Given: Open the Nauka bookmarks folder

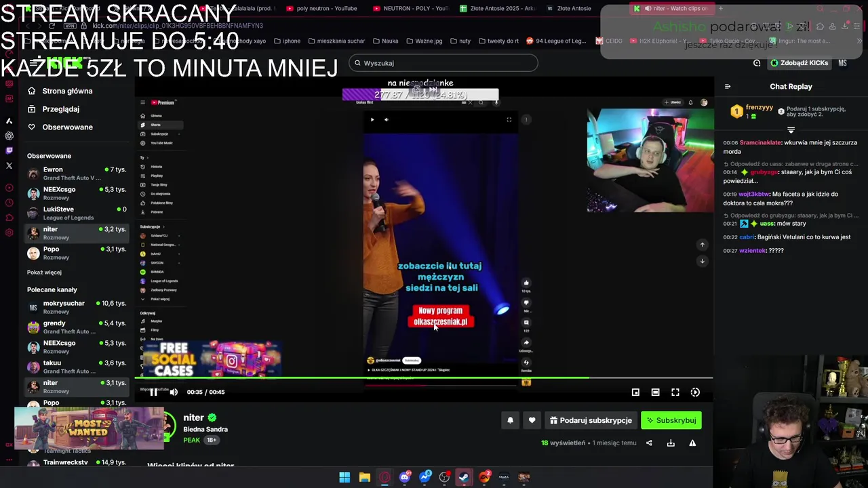Looking at the screenshot, I should pos(385,41).
